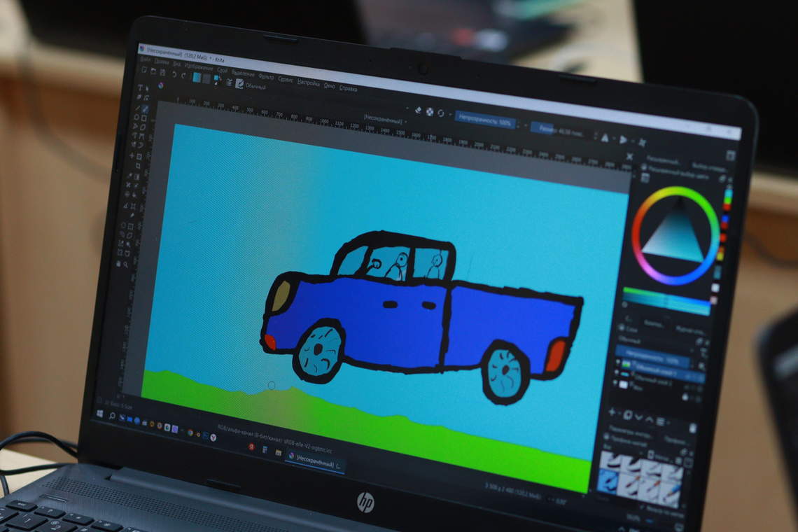Click the horizontal mirror tool icon

(605, 138)
